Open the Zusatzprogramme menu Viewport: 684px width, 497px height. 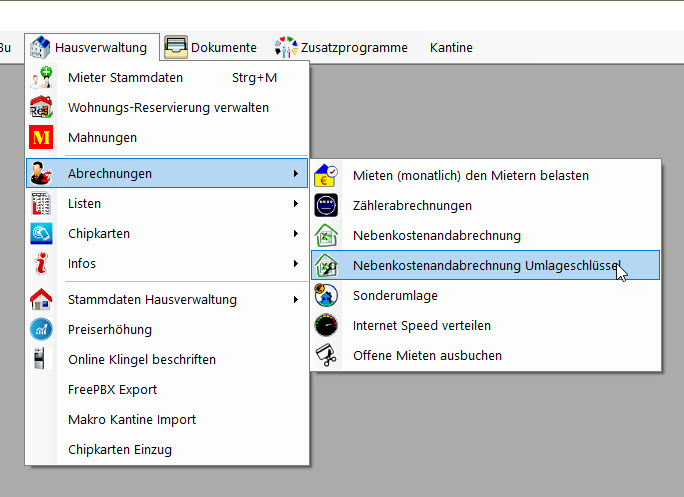point(341,47)
